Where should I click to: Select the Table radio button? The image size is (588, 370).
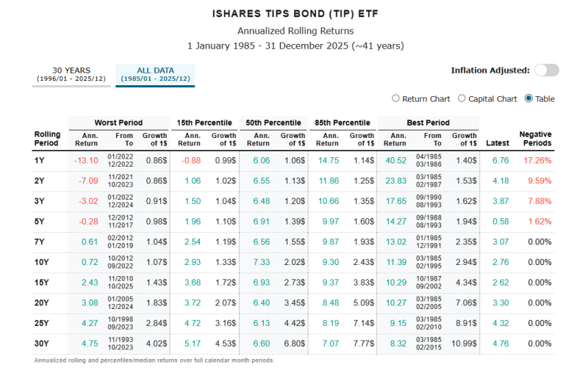coord(528,98)
